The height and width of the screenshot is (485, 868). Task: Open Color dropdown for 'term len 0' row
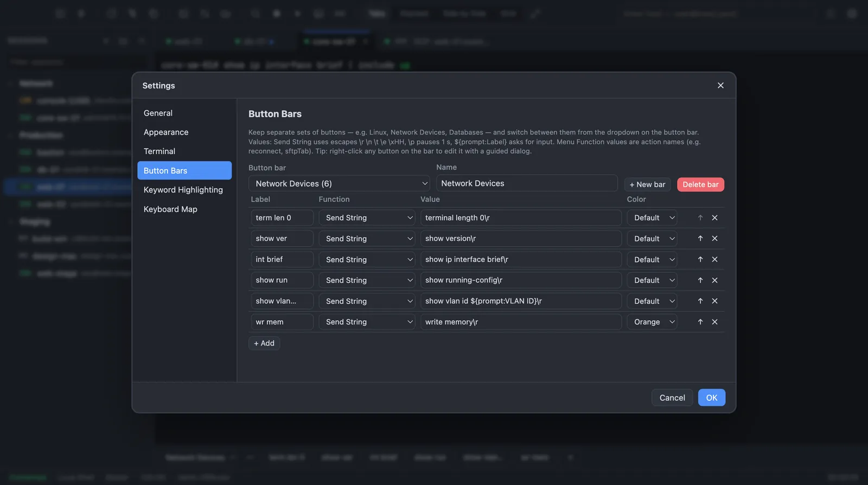point(652,218)
